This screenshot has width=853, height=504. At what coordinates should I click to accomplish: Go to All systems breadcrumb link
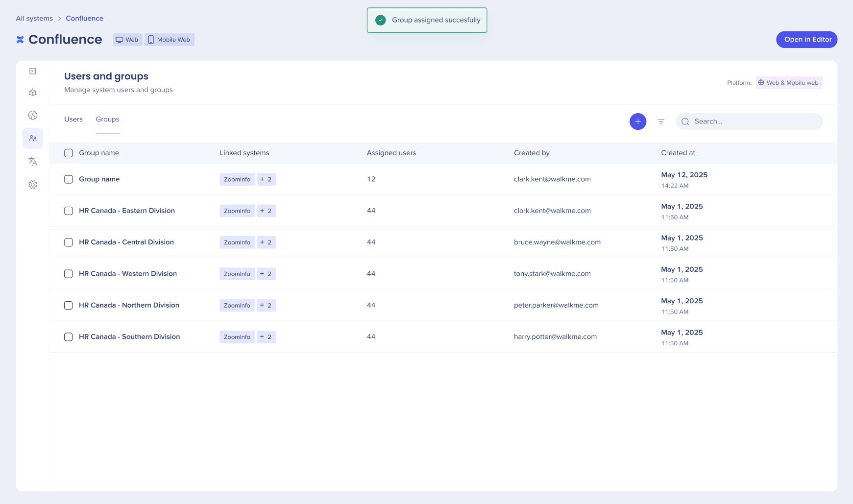34,19
